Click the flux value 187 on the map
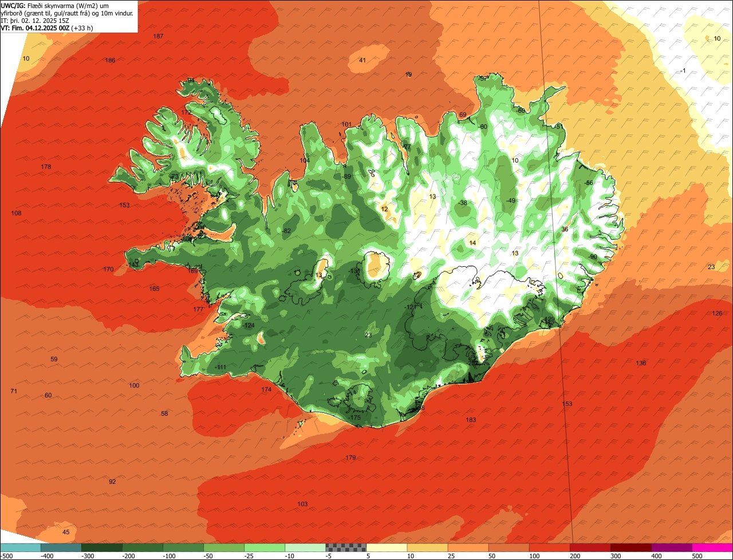 click(158, 37)
